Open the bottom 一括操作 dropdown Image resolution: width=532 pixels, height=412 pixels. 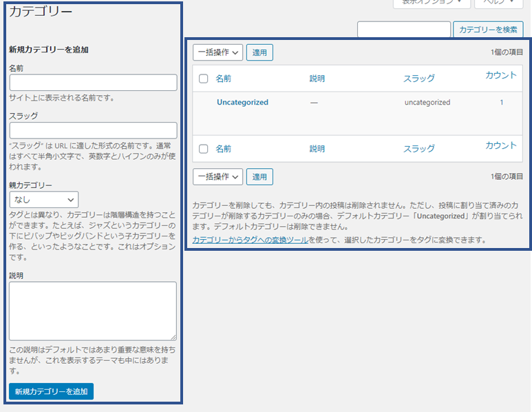tap(217, 176)
